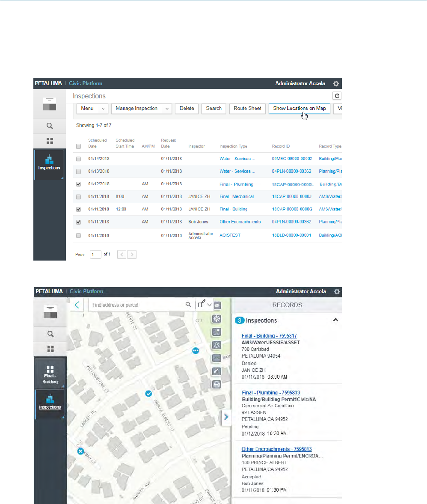Click magnifier inside Find address or parcel field

[188, 304]
